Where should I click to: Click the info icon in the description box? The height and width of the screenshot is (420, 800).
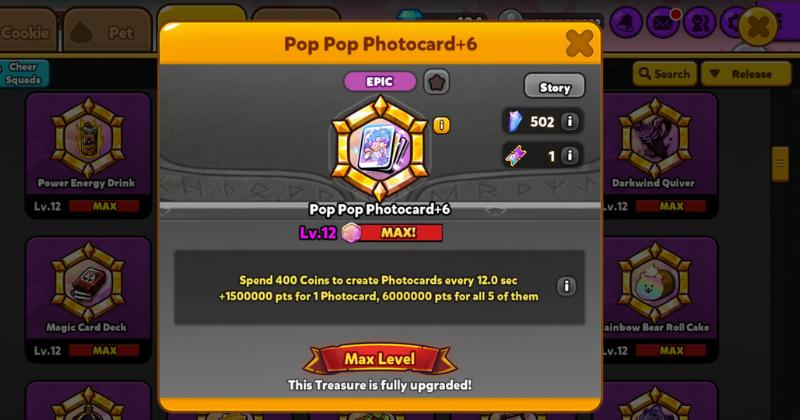(566, 286)
